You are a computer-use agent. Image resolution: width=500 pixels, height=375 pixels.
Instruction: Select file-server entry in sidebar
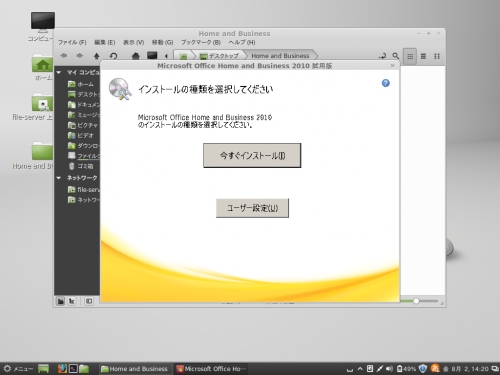coord(83,190)
